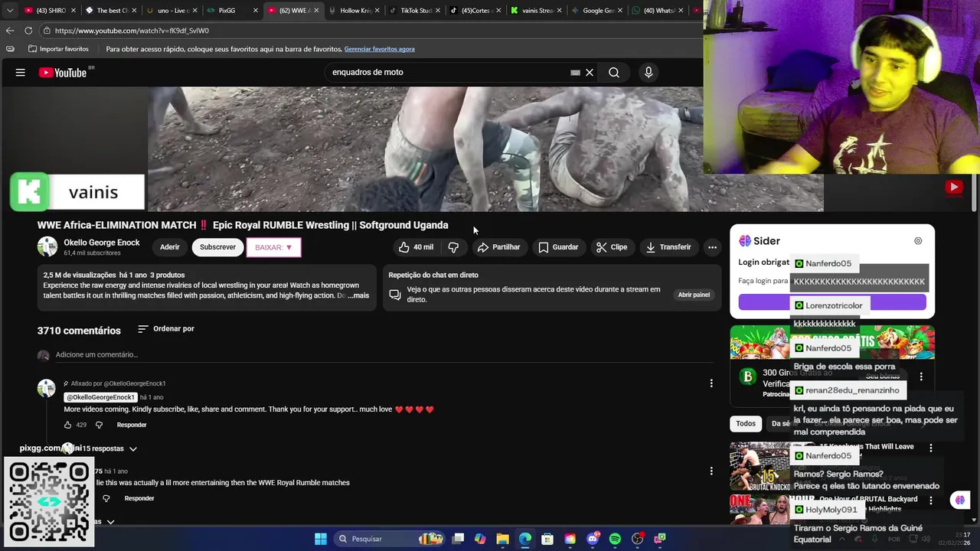Open Gerenciar favoritos agora link
Image resolution: width=980 pixels, height=551 pixels.
pos(380,49)
